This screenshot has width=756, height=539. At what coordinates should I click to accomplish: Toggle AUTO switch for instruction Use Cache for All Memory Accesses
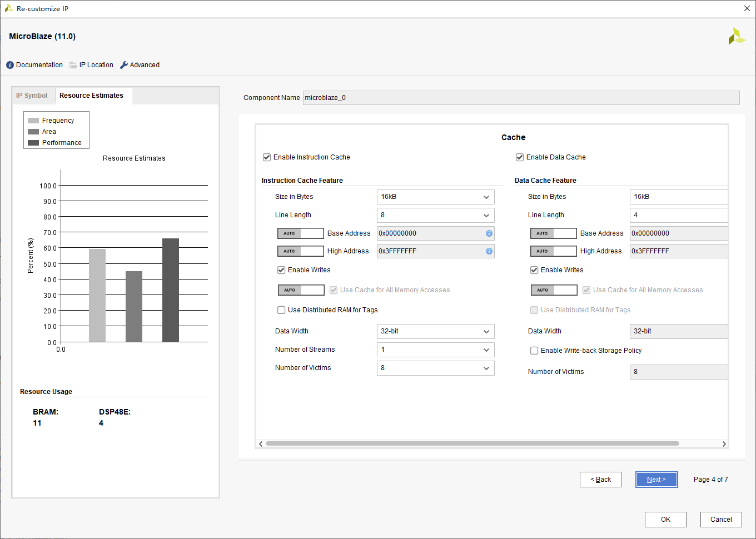point(301,290)
